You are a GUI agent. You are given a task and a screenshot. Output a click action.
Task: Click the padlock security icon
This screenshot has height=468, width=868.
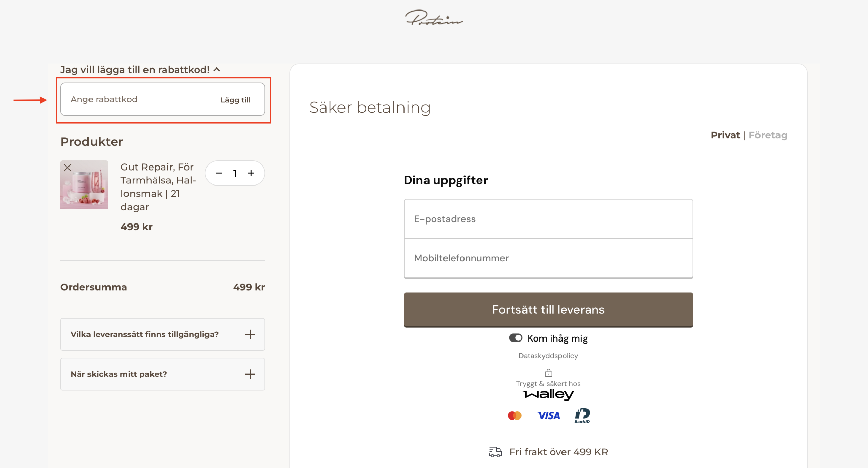[548, 373]
